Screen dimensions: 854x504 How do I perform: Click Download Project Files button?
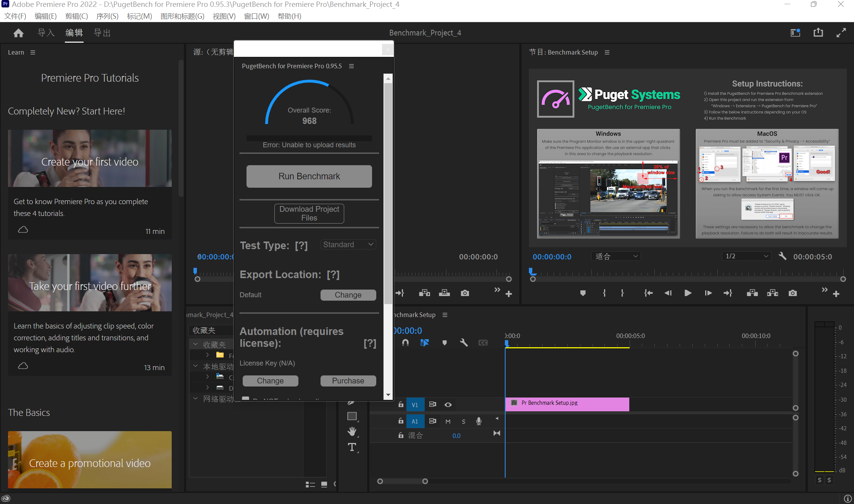309,213
